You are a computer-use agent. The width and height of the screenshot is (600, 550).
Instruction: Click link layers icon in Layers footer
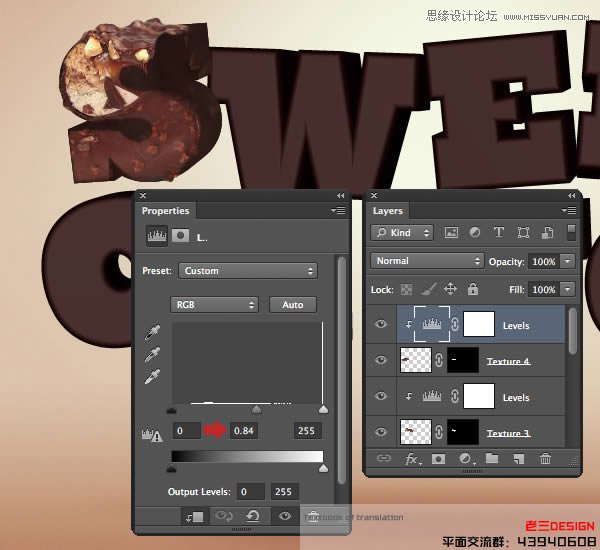click(383, 458)
